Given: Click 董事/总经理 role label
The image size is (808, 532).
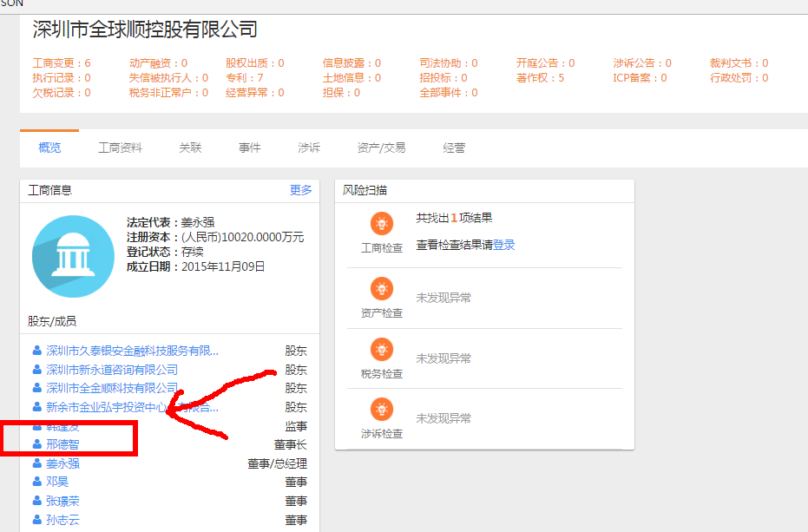Looking at the screenshot, I should pyautogui.click(x=277, y=463).
